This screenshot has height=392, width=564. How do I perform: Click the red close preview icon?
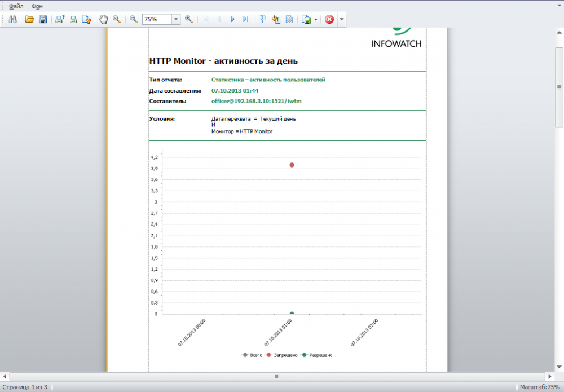pos(329,19)
